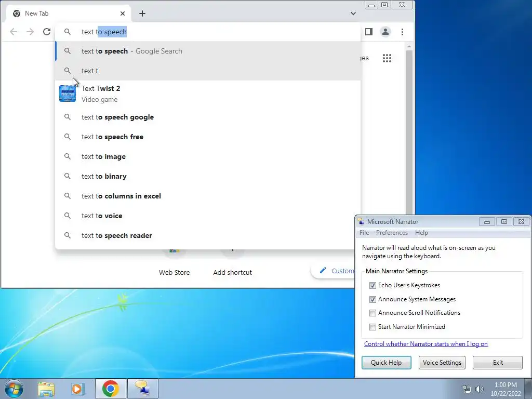
Task: Toggle Announce System Messages checkbox
Action: [373, 299]
